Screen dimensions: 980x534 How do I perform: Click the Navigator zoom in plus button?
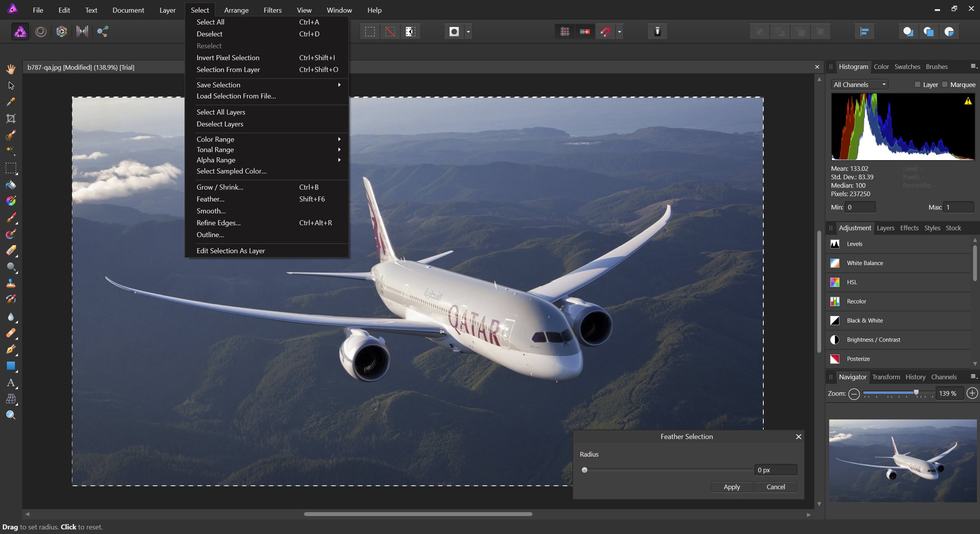pos(972,393)
